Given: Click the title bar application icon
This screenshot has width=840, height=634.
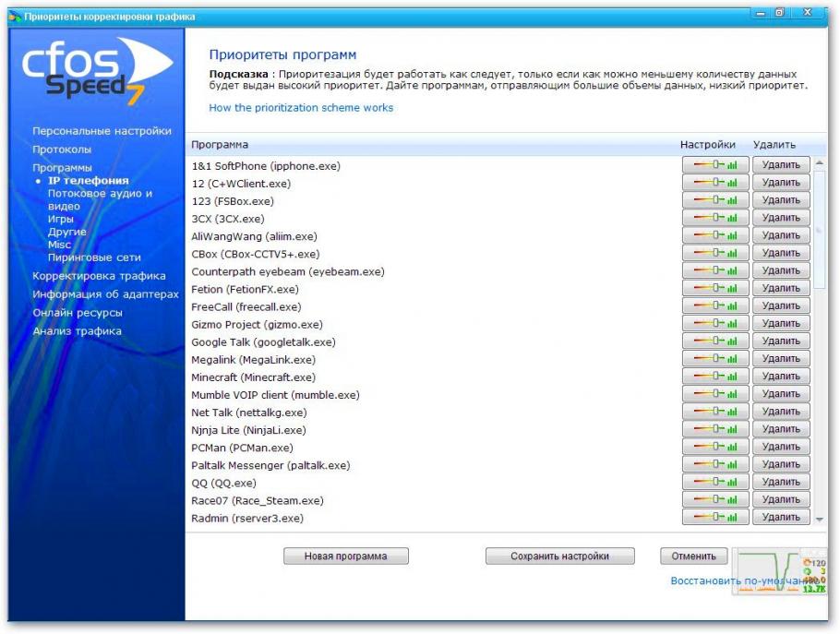Looking at the screenshot, I should pyautogui.click(x=15, y=16).
